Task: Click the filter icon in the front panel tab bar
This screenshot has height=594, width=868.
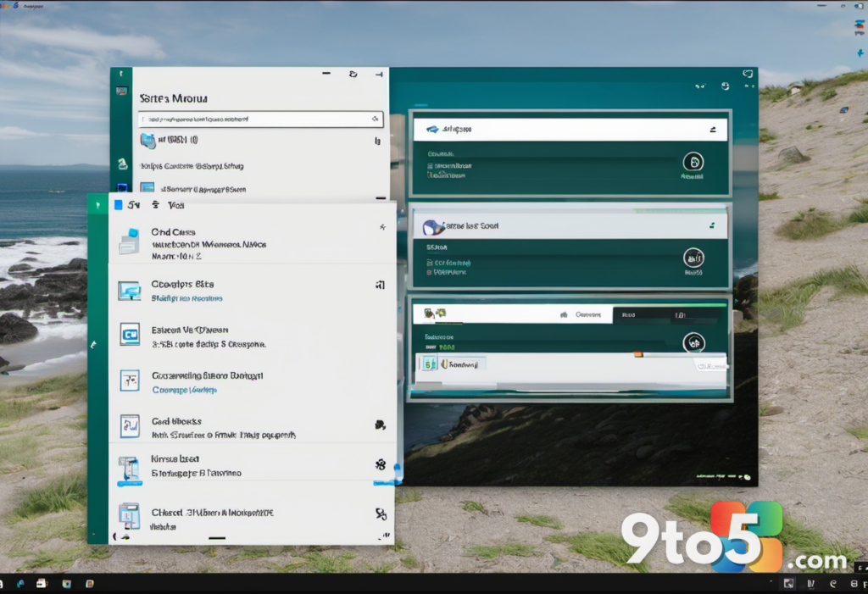Action: pyautogui.click(x=156, y=205)
